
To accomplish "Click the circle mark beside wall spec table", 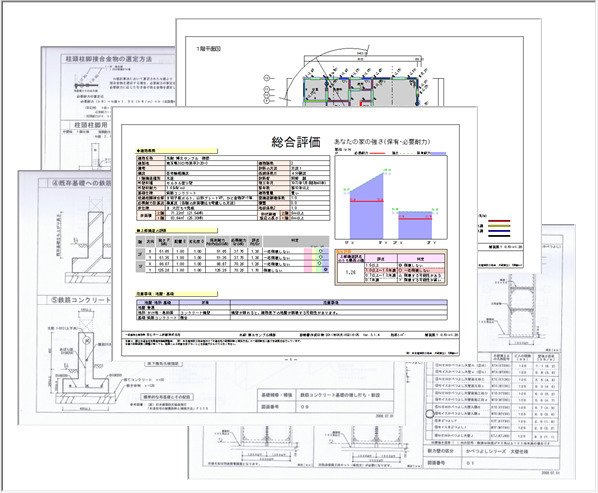I will click(429, 414).
